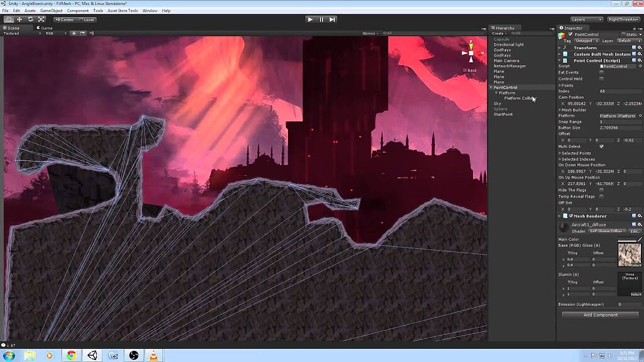Select the Scale tool in the toolbar
The width and height of the screenshot is (644, 362).
(42, 19)
